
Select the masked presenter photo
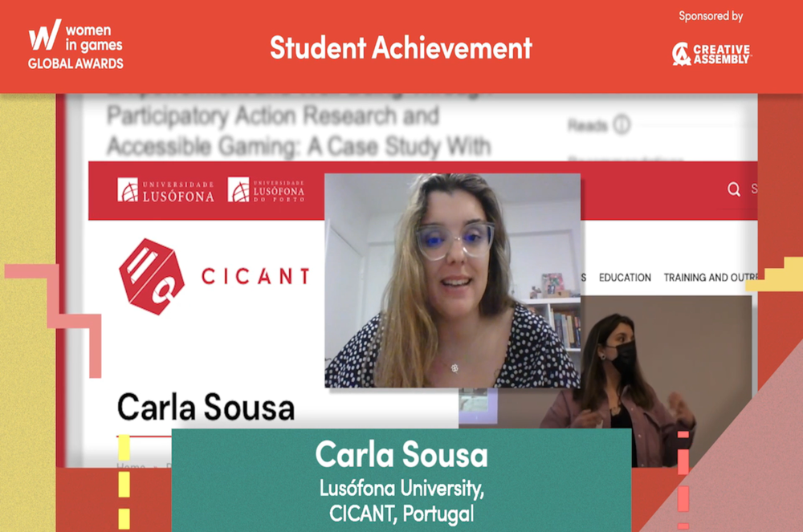[634, 377]
